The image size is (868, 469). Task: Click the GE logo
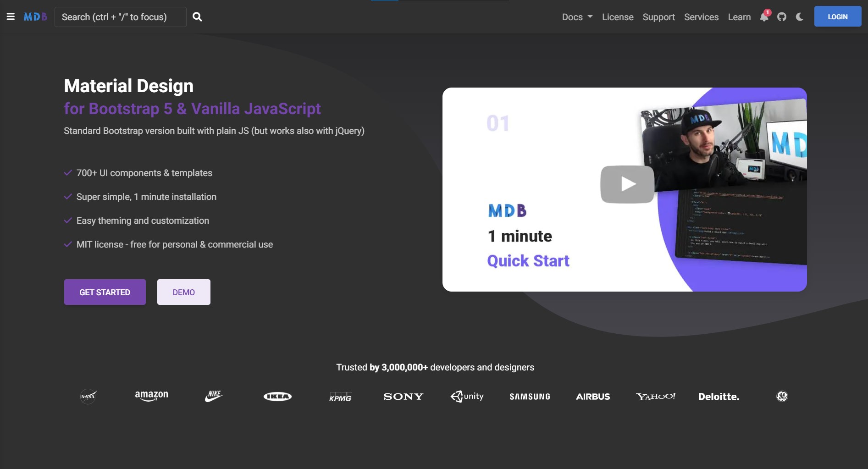tap(782, 397)
